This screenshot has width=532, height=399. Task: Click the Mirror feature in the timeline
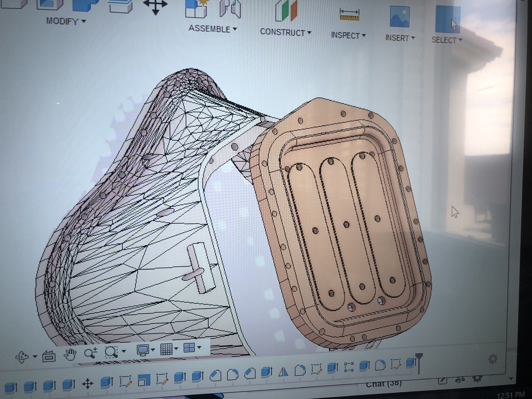pyautogui.click(x=283, y=371)
